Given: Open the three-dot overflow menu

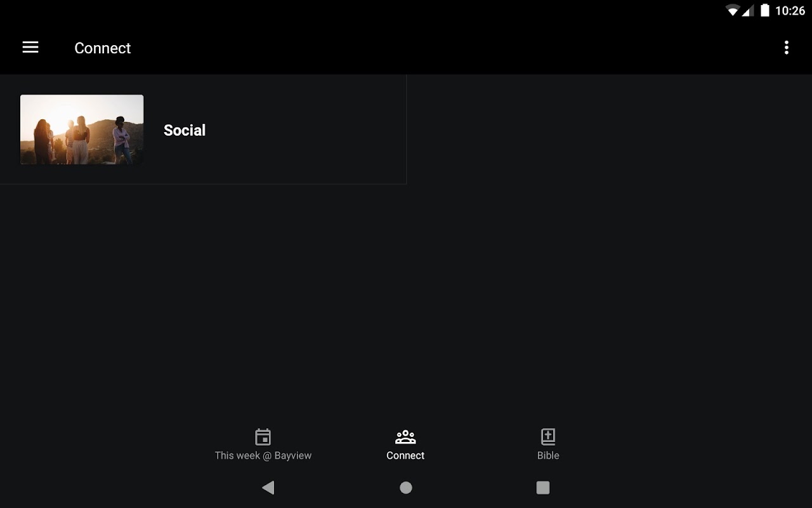Looking at the screenshot, I should [x=786, y=48].
